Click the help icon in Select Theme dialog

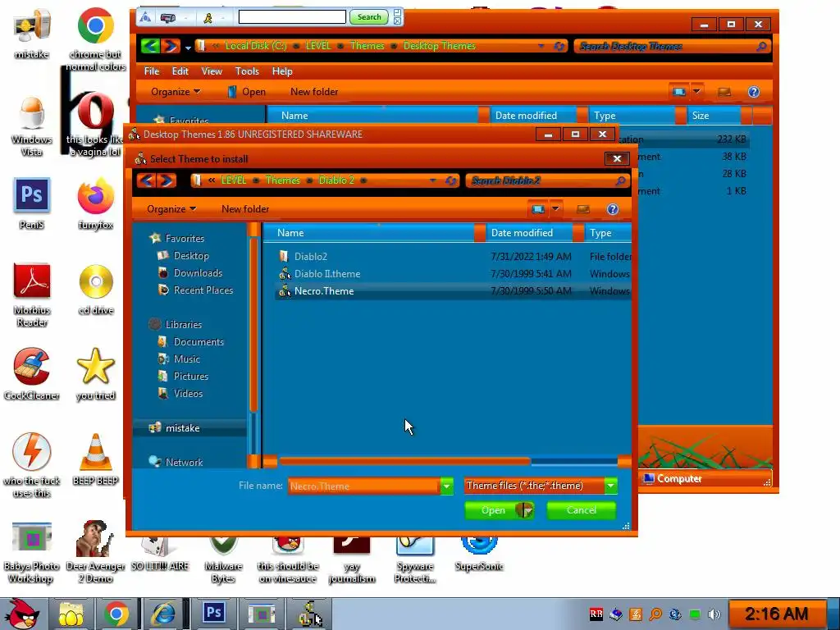click(x=612, y=209)
